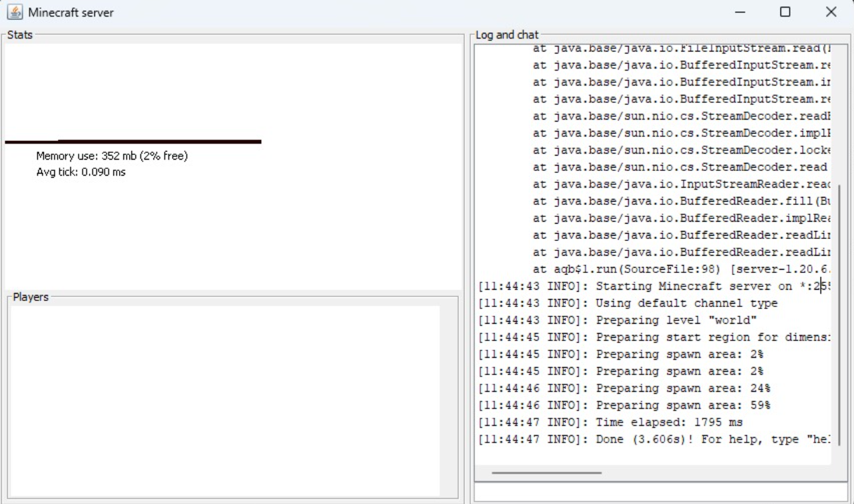Click the "Avg tick: 0.090 ms" label

pos(80,172)
